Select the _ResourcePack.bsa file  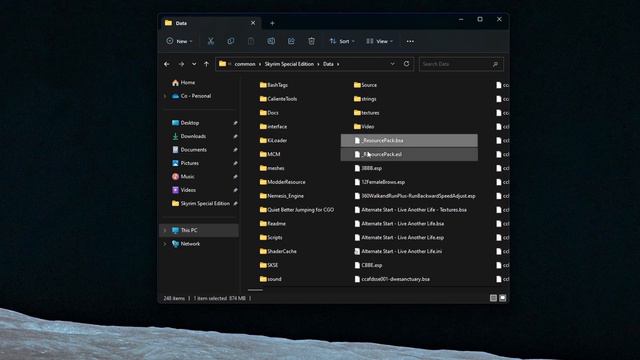(x=409, y=140)
